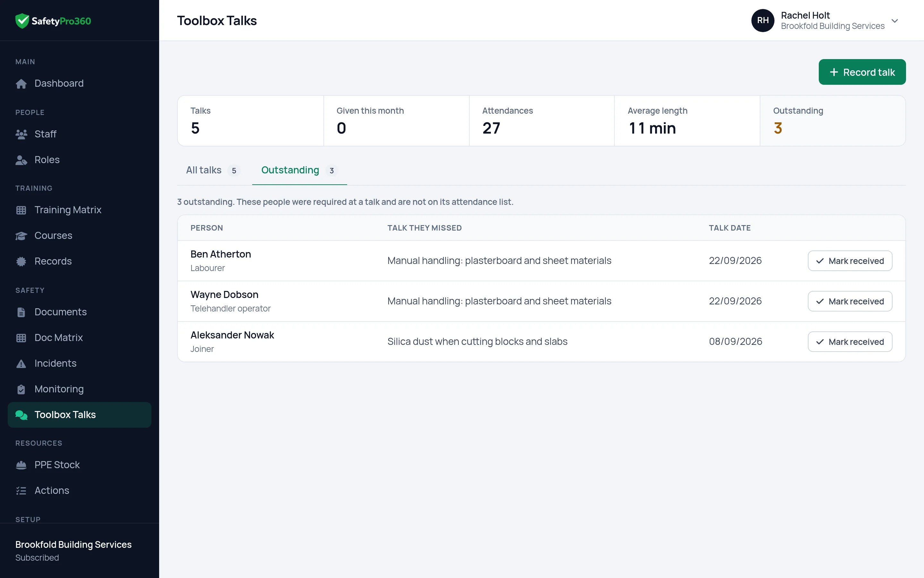Mark Ben Atherton's talk as received

(x=850, y=261)
